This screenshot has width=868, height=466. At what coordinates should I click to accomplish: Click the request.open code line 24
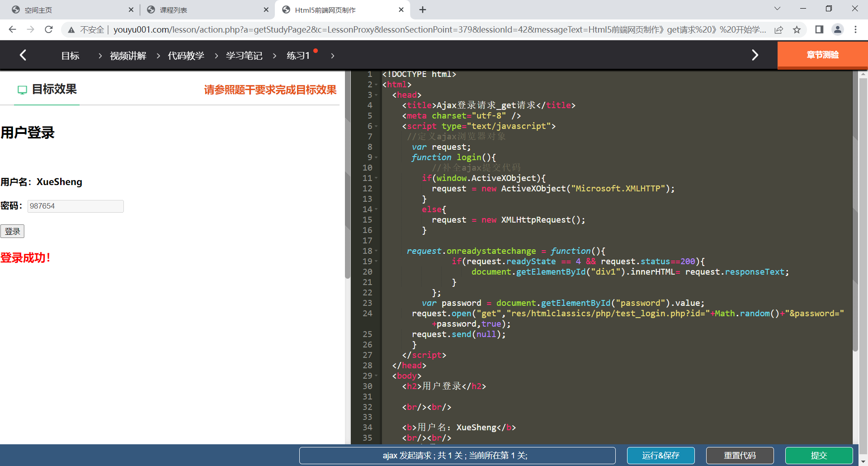(627, 319)
